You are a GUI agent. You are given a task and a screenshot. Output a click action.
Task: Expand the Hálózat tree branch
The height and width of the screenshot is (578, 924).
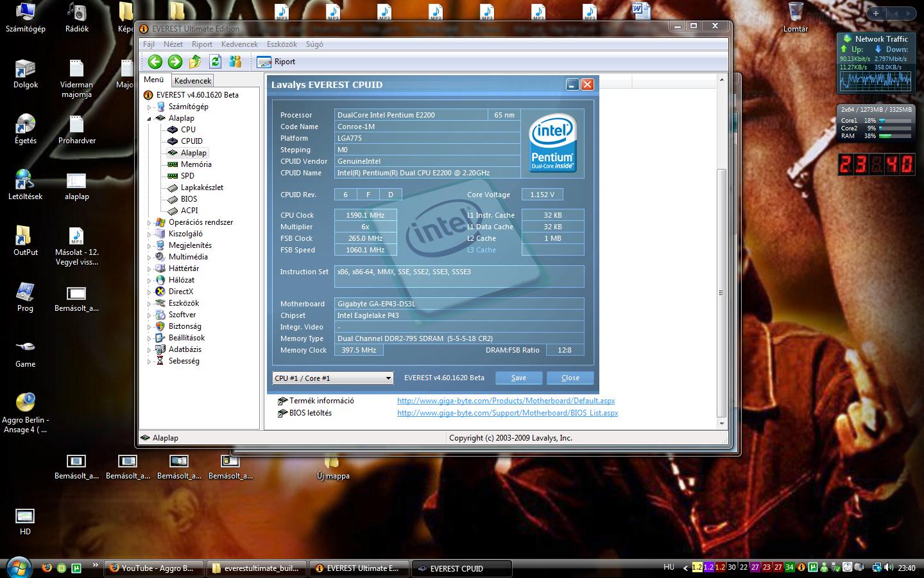pos(150,281)
